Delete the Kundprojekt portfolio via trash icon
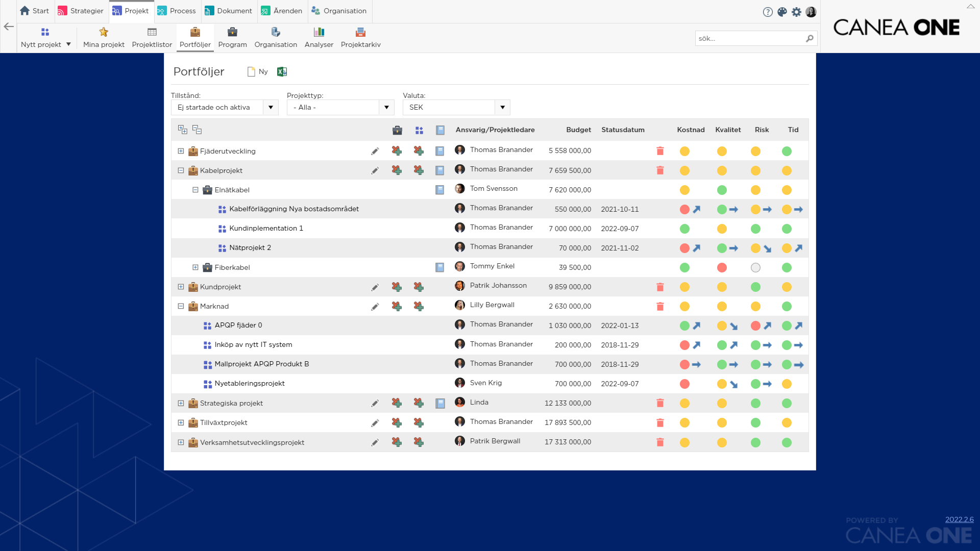The image size is (980, 551). pyautogui.click(x=660, y=287)
